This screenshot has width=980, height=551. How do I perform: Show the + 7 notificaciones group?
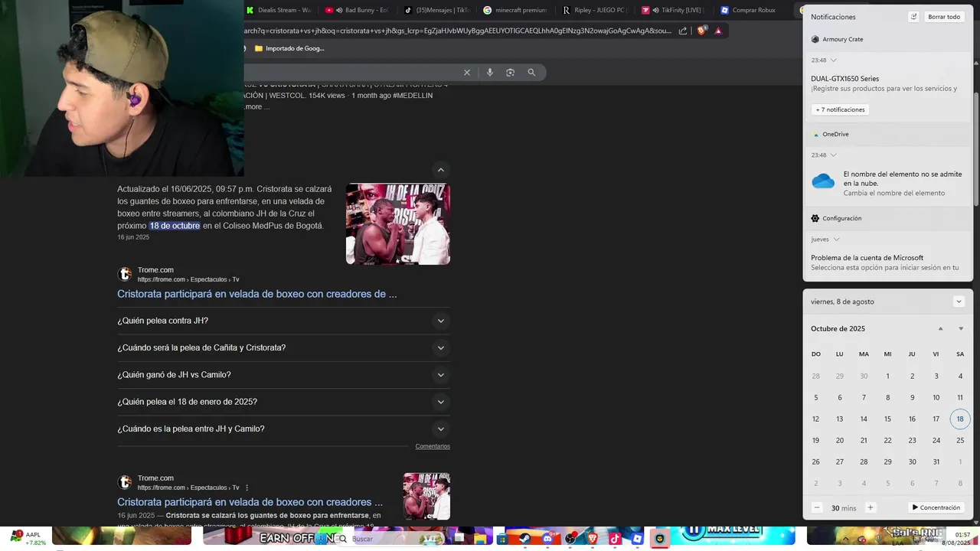pyautogui.click(x=840, y=109)
